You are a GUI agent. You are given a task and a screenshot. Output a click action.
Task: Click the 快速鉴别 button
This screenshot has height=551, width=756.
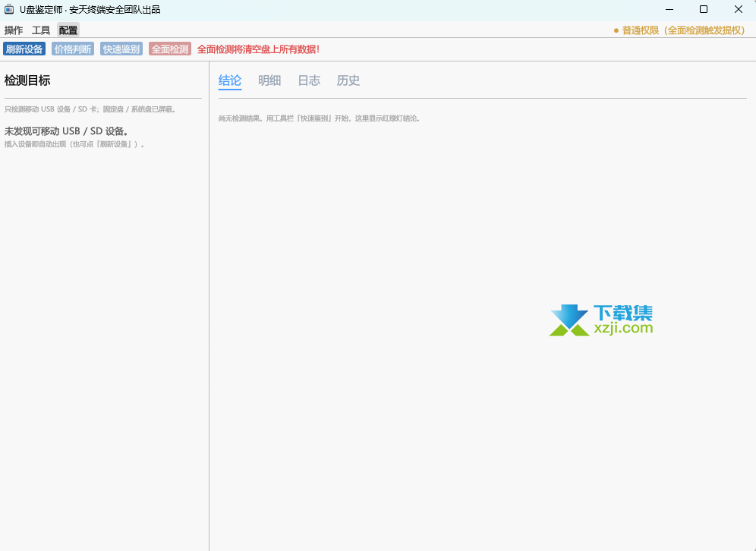point(121,49)
